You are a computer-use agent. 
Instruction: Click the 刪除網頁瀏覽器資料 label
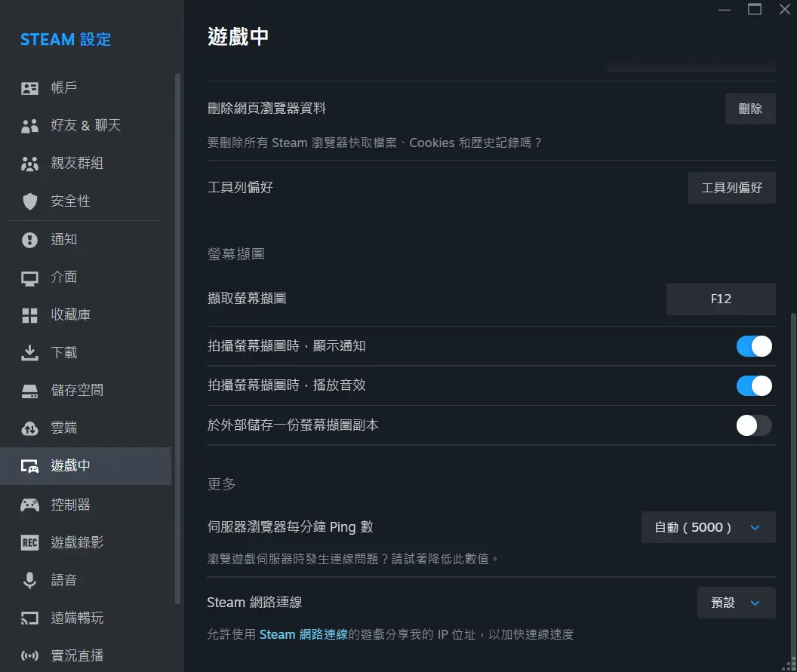267,108
